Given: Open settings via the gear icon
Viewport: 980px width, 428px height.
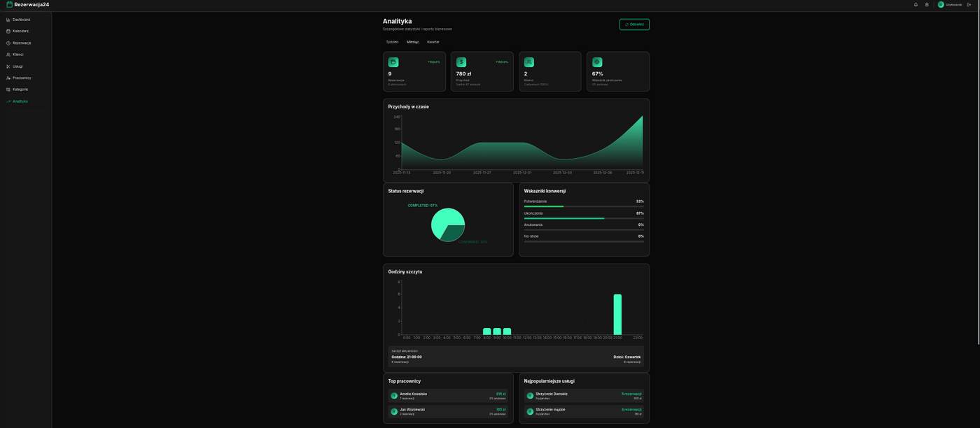Looking at the screenshot, I should click(927, 4).
